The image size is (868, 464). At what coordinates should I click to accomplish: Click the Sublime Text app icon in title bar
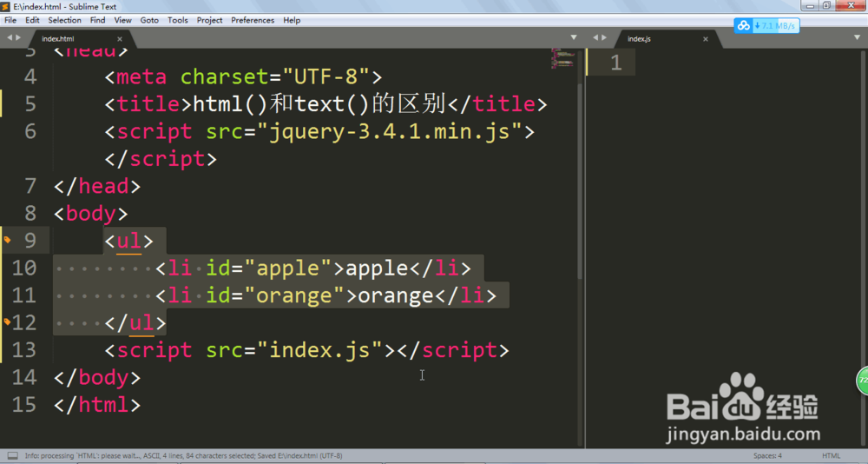coord(5,7)
